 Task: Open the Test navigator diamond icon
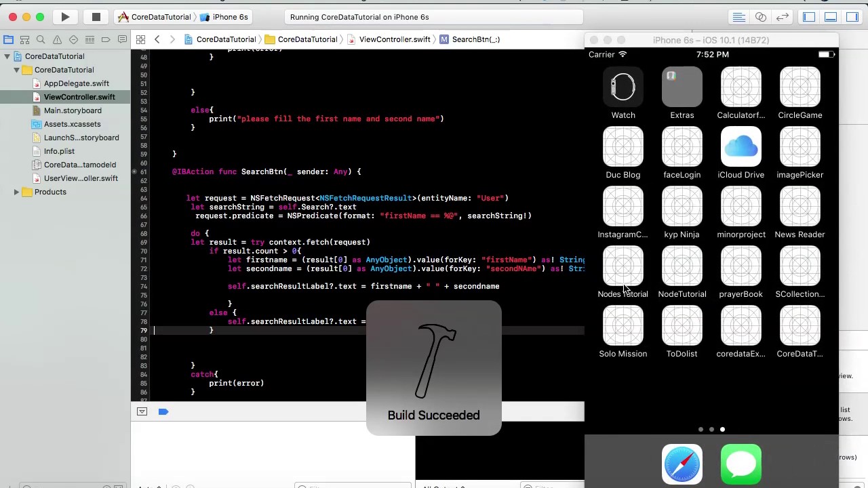click(73, 40)
